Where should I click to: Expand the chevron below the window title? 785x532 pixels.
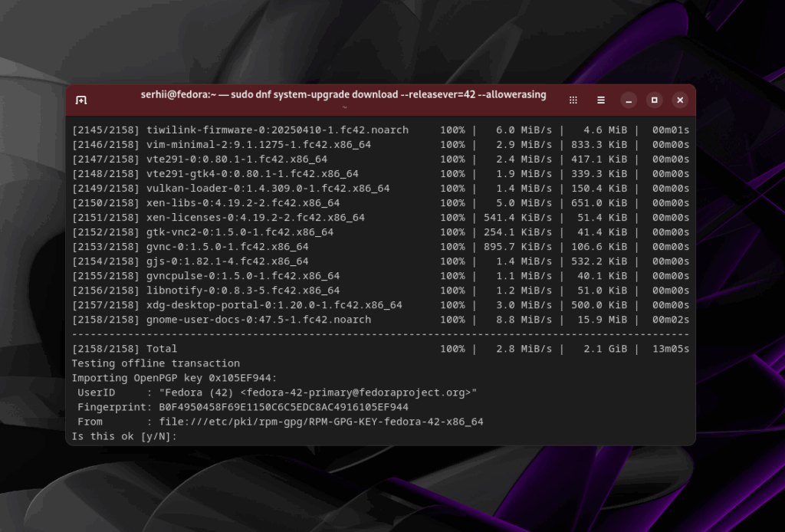344,108
